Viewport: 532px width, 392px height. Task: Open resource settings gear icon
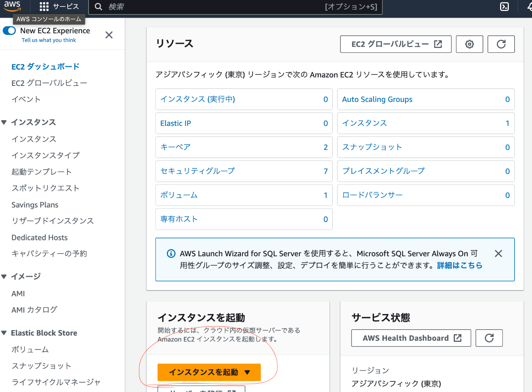pos(470,44)
